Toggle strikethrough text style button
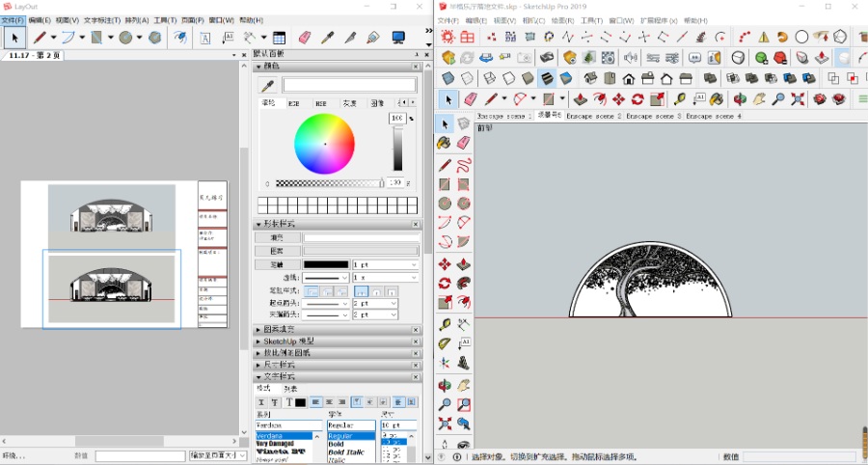The image size is (868, 465). coord(275,402)
